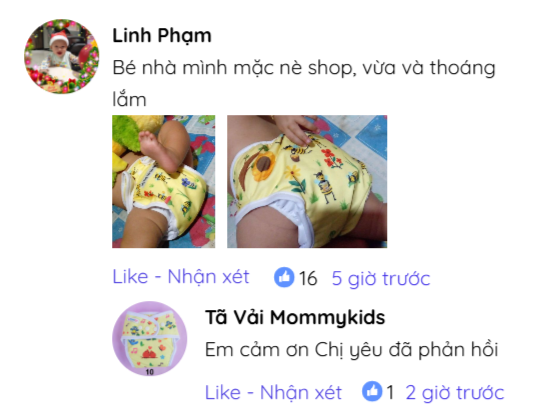Click the Linh Phạm name
The width and height of the screenshot is (538, 412).
tap(162, 36)
